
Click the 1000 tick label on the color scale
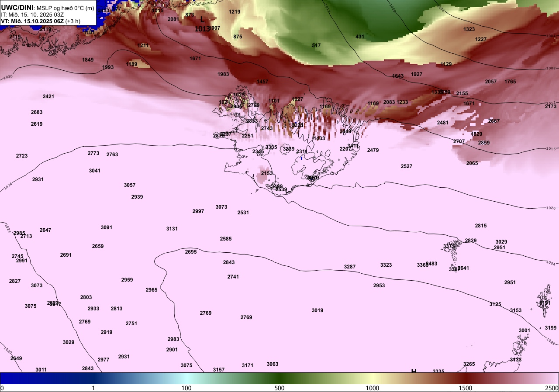[373, 388]
